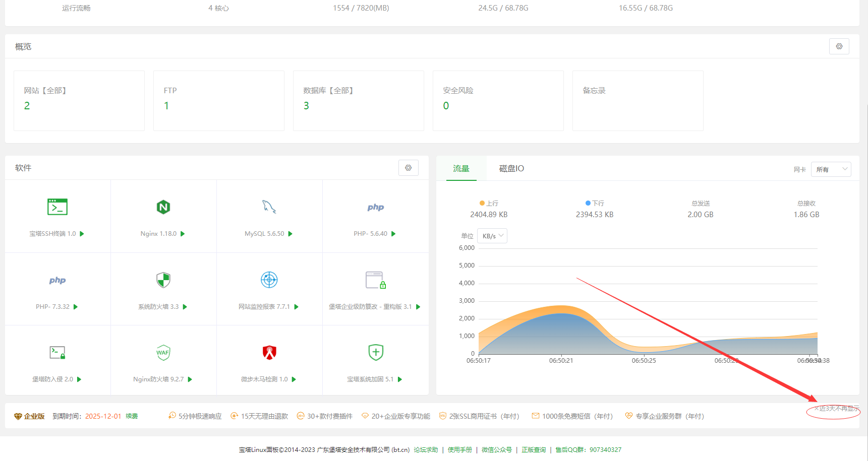Click the 15天无理由退款 feature text

[x=264, y=416]
